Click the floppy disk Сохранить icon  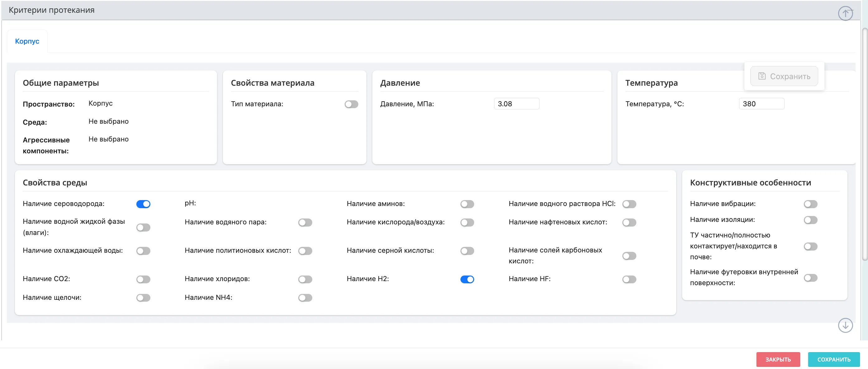pyautogui.click(x=762, y=76)
